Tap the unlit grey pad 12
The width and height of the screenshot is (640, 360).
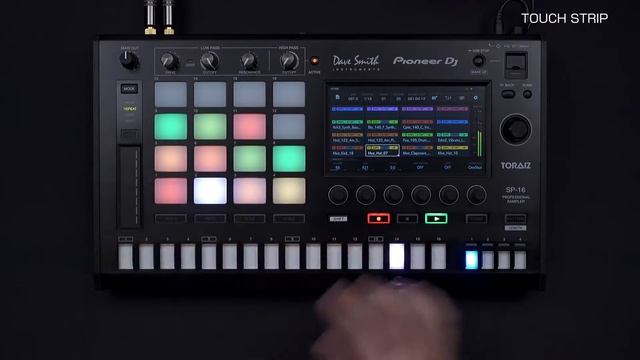(289, 127)
